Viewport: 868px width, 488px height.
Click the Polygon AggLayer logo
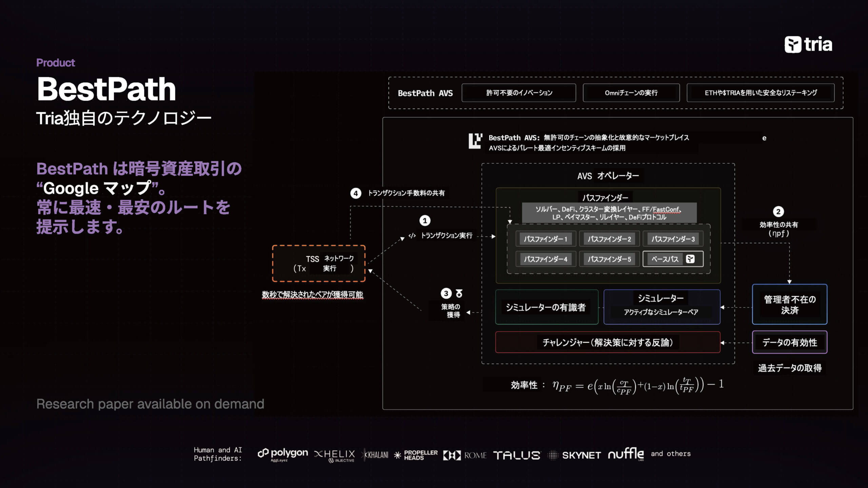coord(283,454)
